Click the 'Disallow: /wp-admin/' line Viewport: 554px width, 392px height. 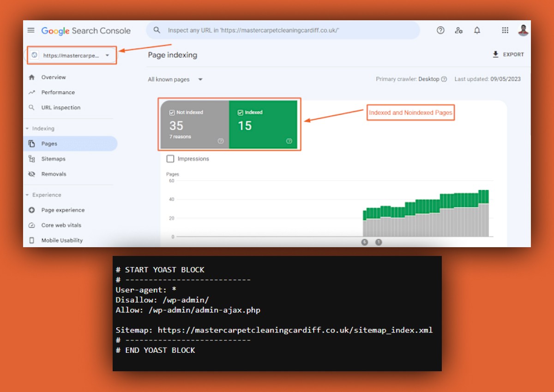[162, 300]
